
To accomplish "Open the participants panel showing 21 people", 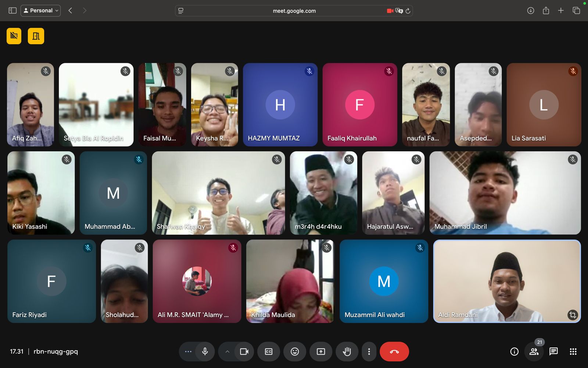I will click(534, 351).
